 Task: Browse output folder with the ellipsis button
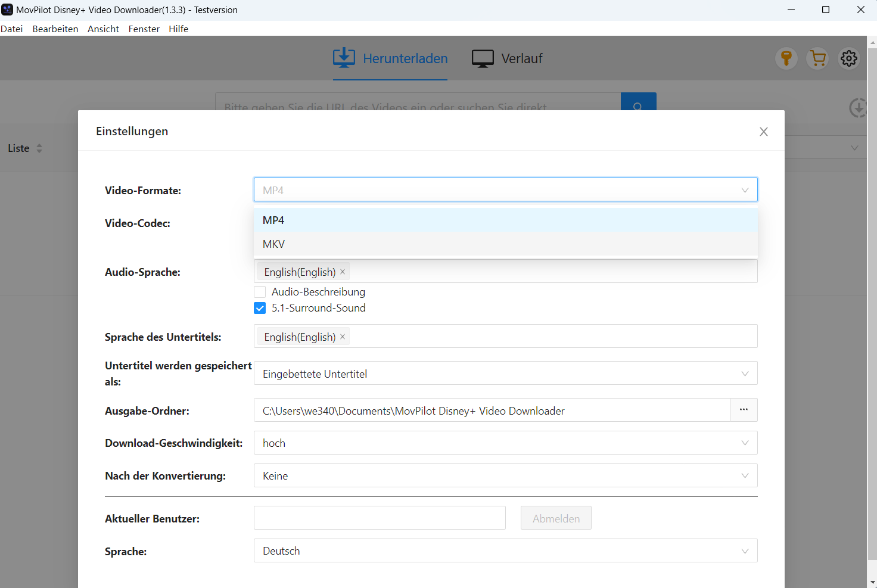[x=744, y=410]
